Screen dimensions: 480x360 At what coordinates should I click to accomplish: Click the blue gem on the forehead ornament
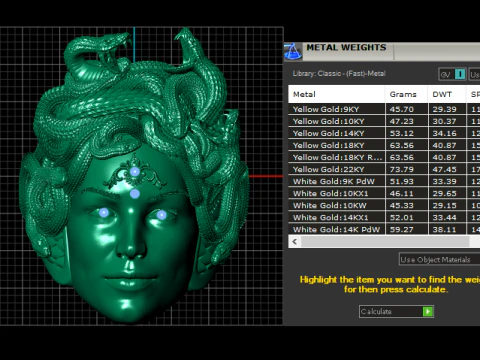pos(135,172)
